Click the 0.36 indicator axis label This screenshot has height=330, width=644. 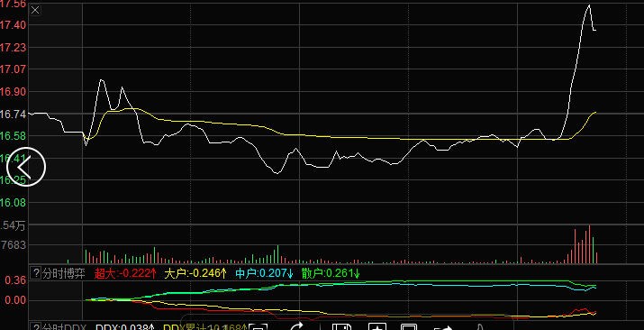coord(15,280)
